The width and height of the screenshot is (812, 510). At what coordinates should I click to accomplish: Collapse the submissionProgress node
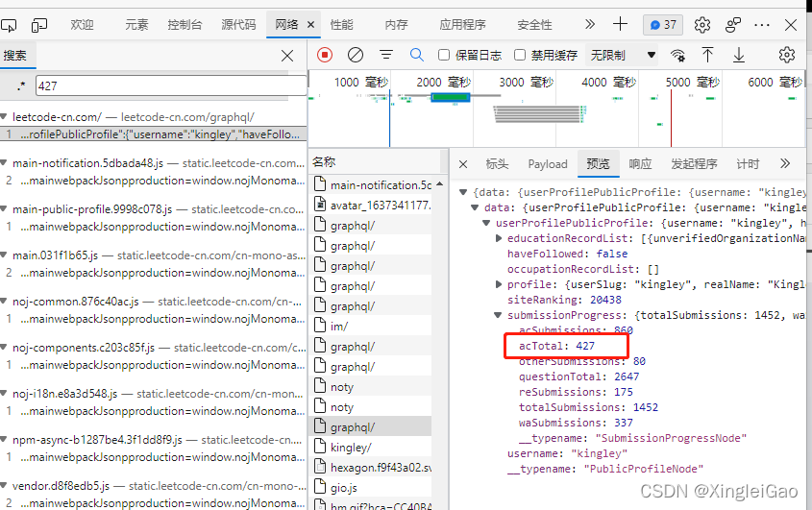click(x=498, y=315)
